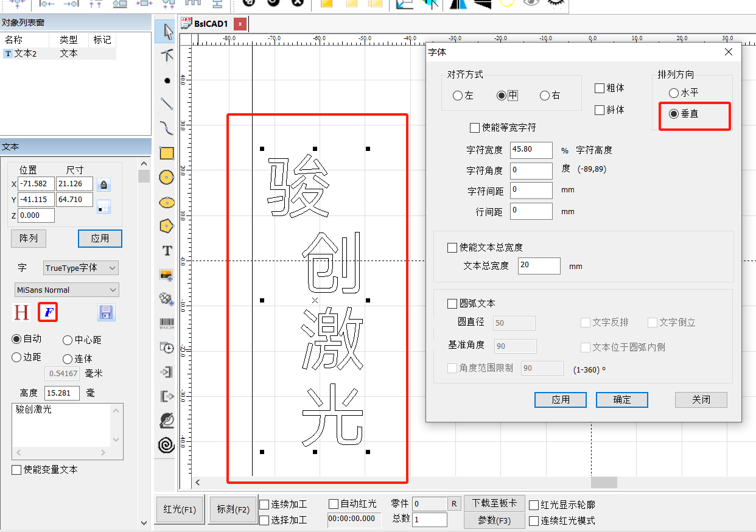Select the barcode tool

(166, 323)
